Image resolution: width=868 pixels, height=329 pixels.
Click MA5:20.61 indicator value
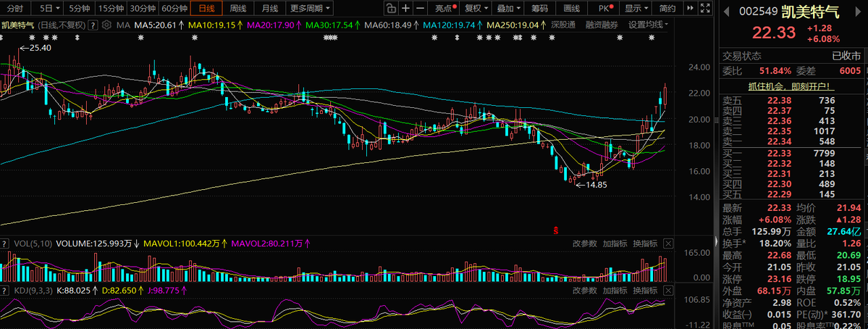coord(156,25)
